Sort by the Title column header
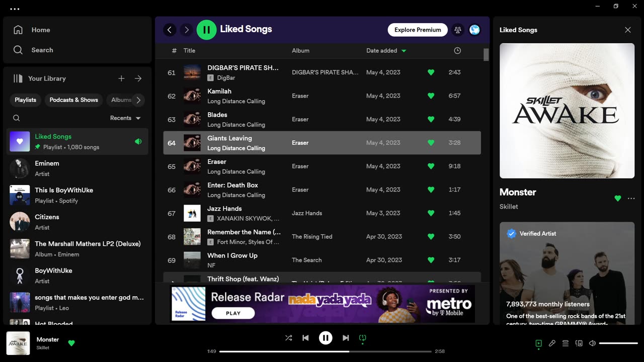 click(189, 50)
